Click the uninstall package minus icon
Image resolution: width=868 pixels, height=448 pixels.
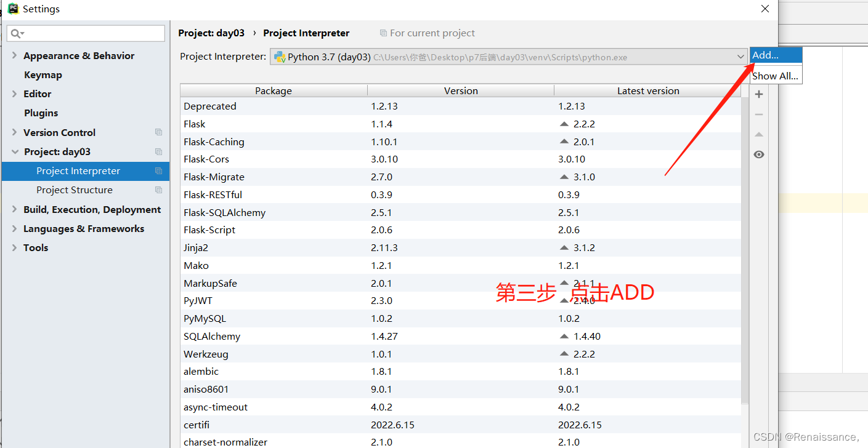[x=759, y=114]
